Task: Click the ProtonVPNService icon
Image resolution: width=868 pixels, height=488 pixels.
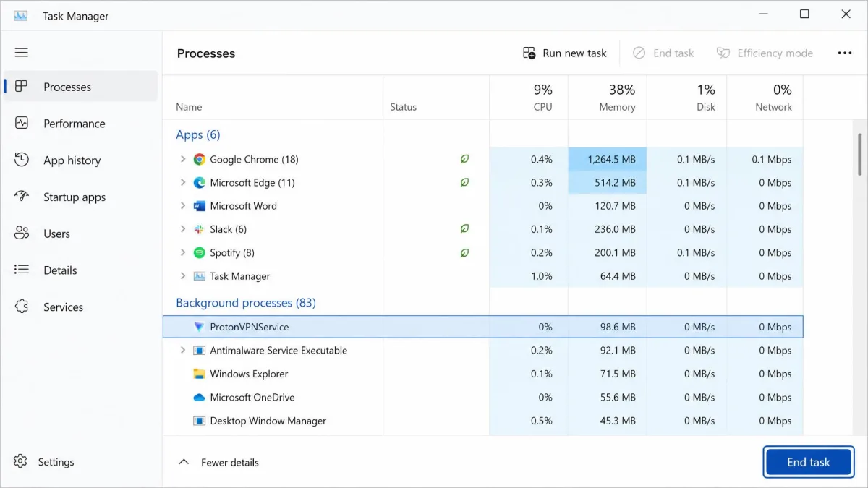Action: 200,327
